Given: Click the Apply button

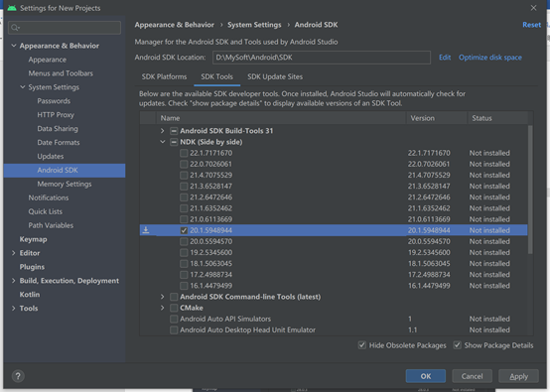Looking at the screenshot, I should click(518, 376).
